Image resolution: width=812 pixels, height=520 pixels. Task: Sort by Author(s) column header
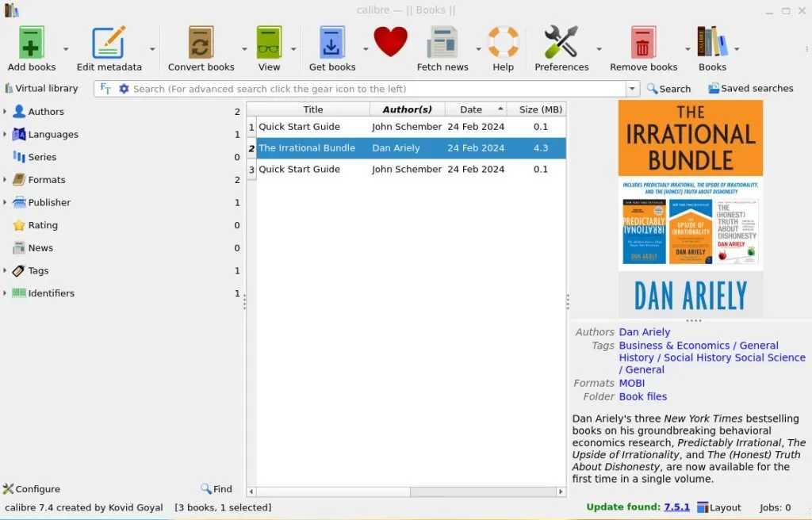coord(407,109)
